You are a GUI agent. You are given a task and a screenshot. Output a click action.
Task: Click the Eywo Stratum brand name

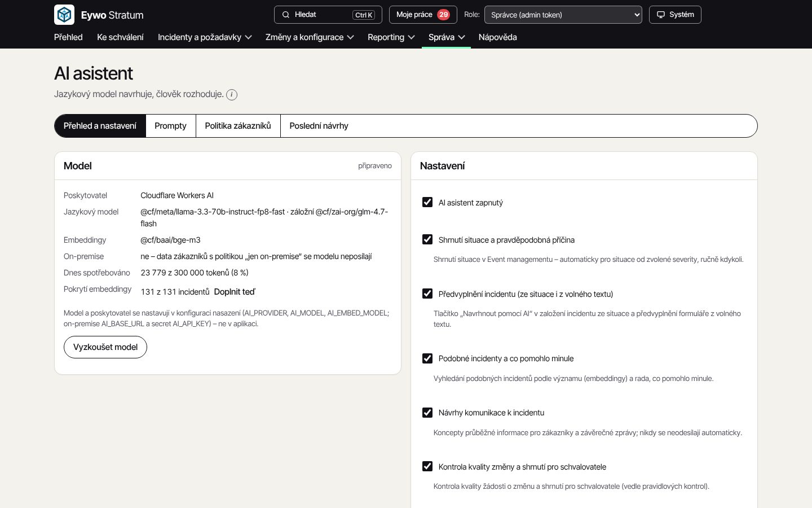click(112, 15)
